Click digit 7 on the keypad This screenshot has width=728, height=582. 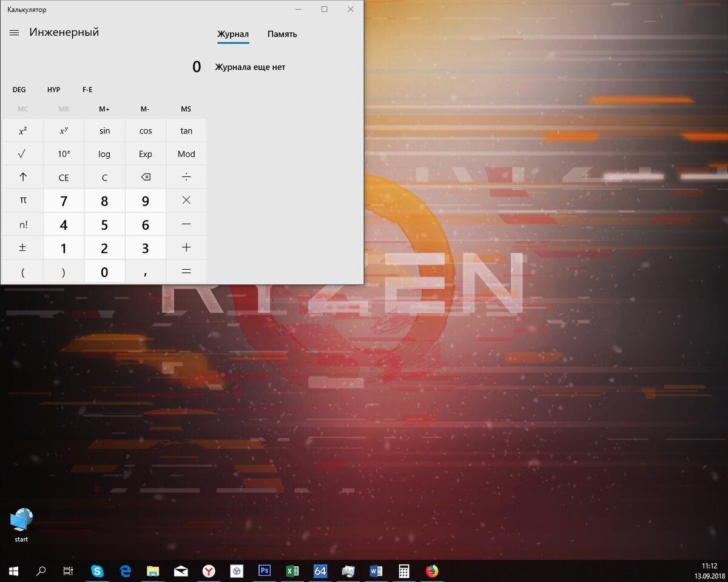[64, 200]
